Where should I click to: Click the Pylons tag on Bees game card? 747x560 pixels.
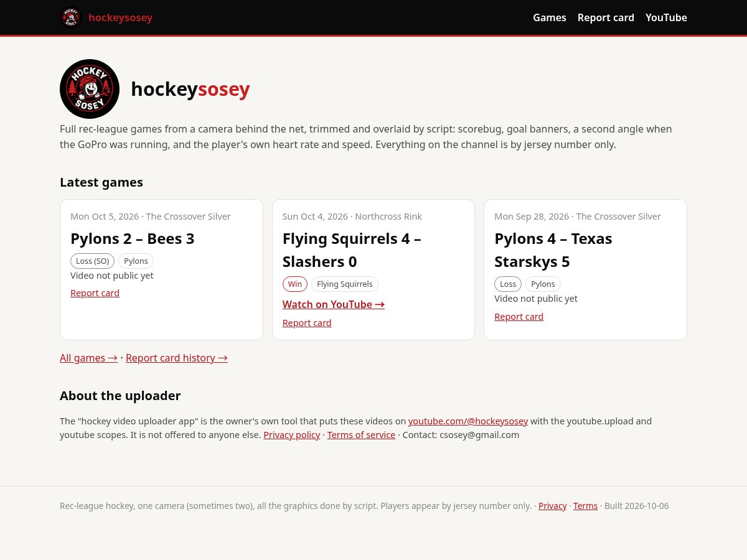pos(136,261)
